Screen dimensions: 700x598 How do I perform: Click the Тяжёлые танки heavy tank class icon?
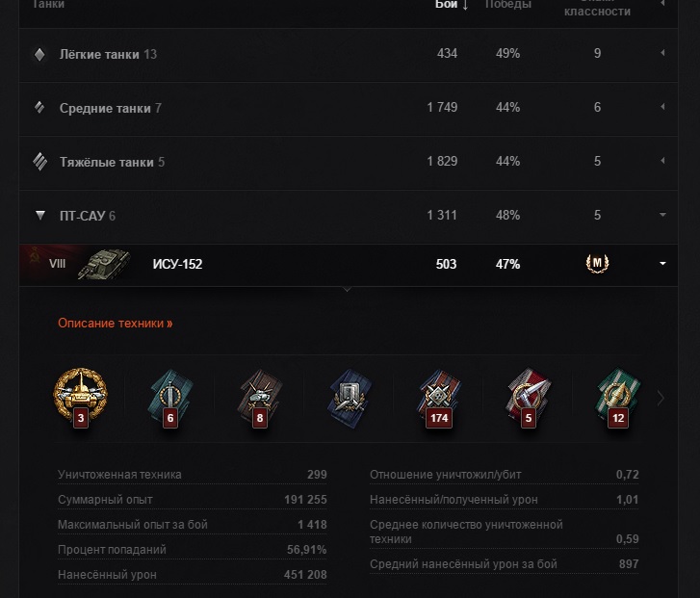[39, 162]
